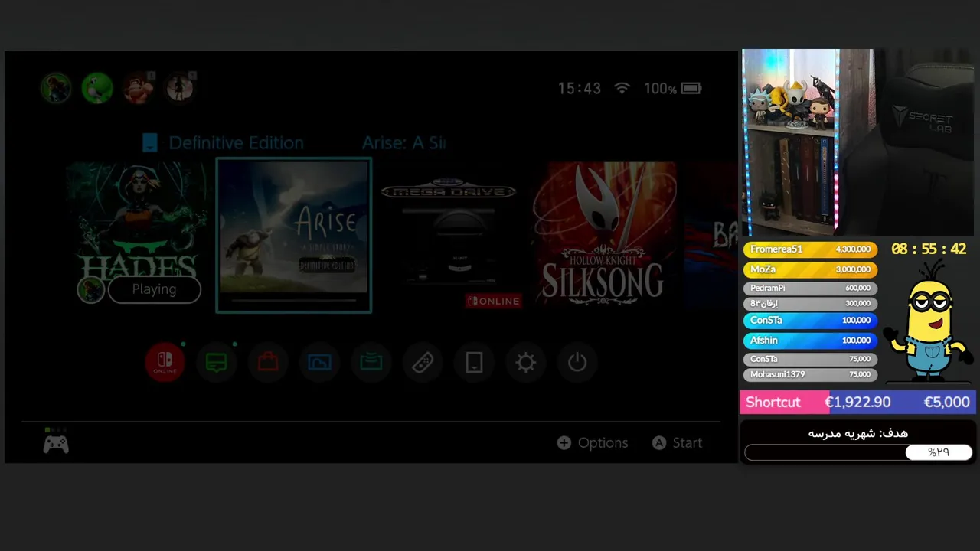Click the Definitive Edition title text
The height and width of the screenshot is (551, 980).
tap(236, 142)
